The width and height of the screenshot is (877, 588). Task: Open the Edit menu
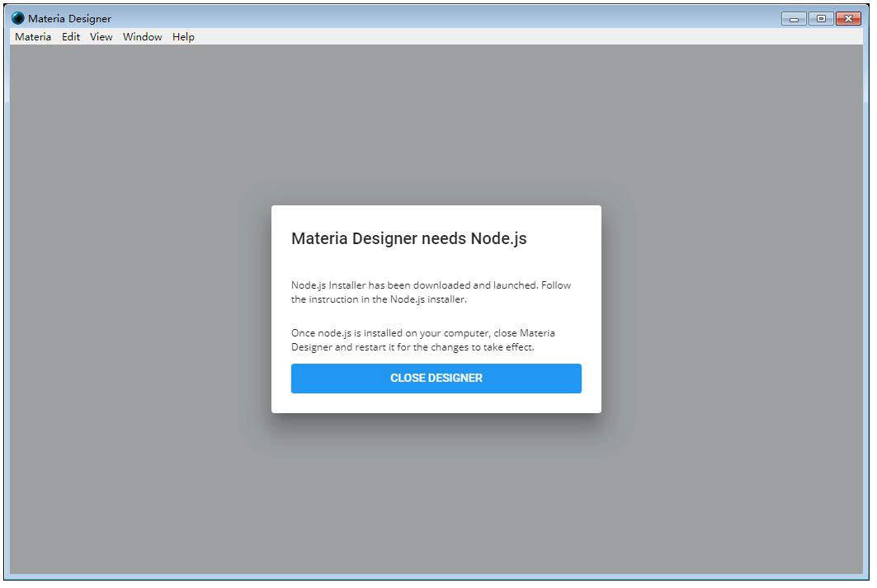tap(70, 36)
